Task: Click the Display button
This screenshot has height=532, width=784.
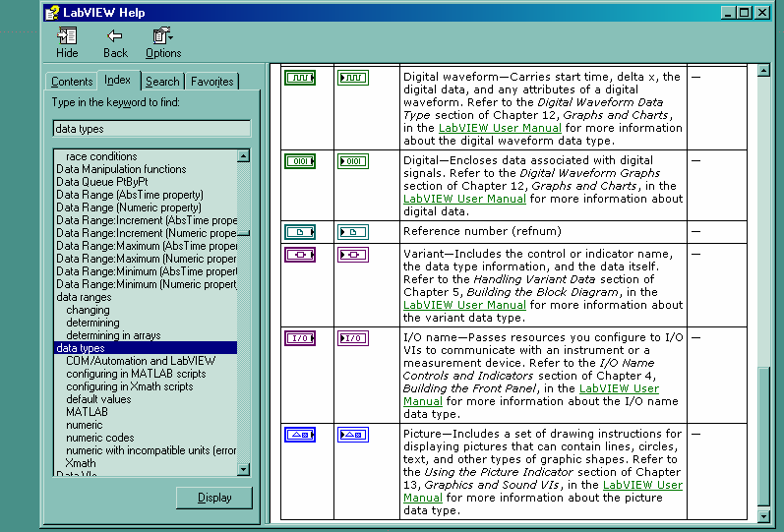Action: click(214, 498)
